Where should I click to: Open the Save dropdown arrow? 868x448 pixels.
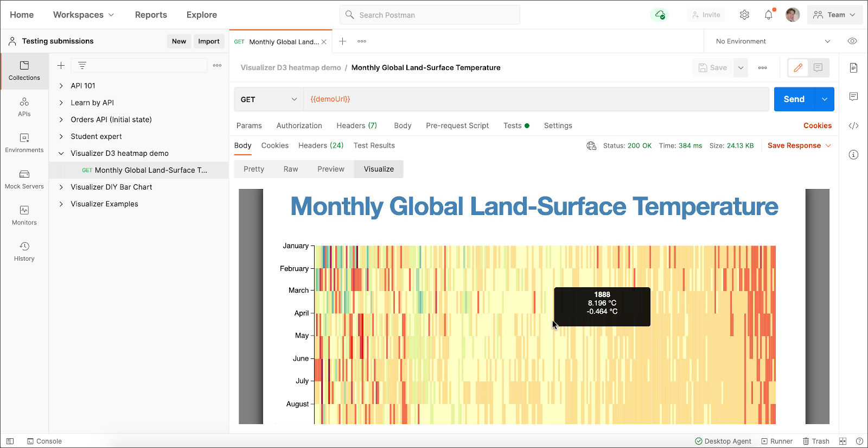[741, 68]
